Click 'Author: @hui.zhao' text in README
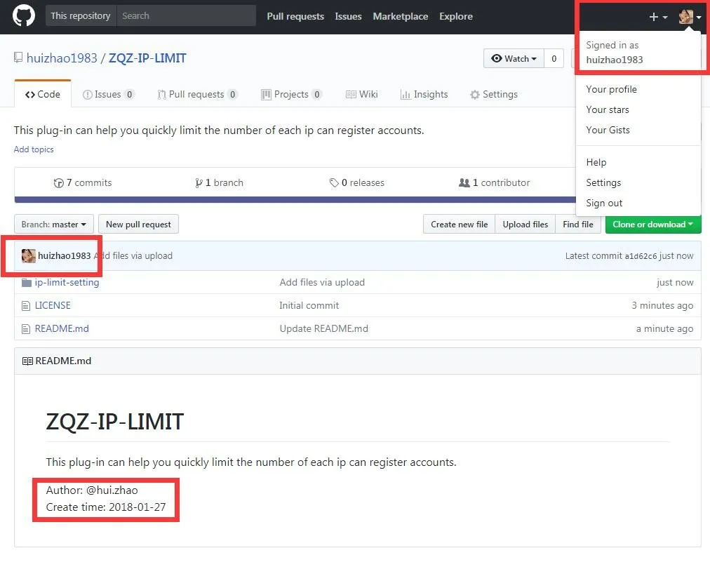The width and height of the screenshot is (710, 588). coord(92,490)
